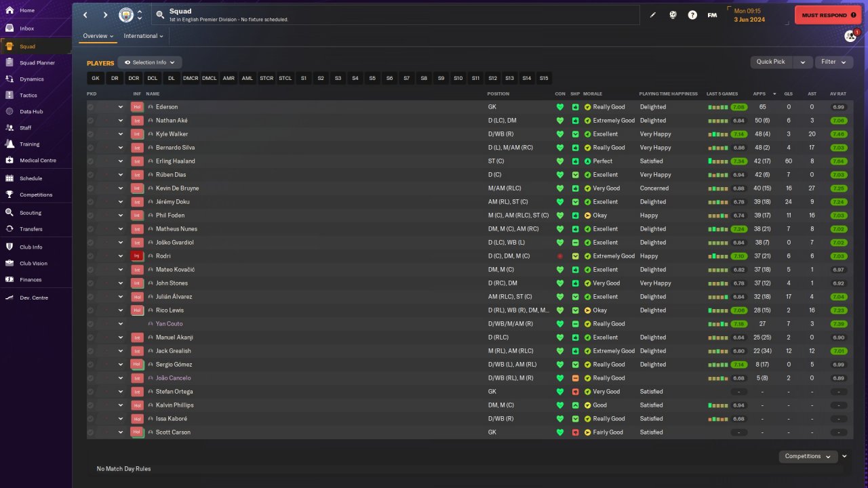The image size is (868, 488).
Task: Expand the chevron beside Competitions dropdown
Action: click(844, 456)
